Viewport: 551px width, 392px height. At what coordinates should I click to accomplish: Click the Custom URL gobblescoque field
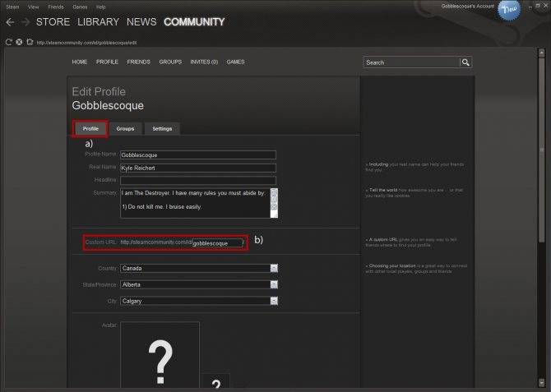tap(217, 243)
